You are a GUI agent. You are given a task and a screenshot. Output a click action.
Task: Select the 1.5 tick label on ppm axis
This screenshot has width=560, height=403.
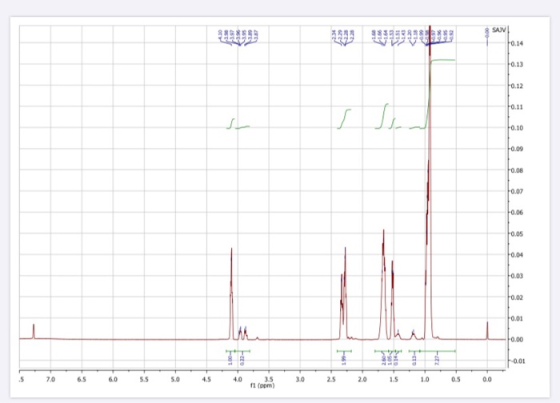pos(394,379)
